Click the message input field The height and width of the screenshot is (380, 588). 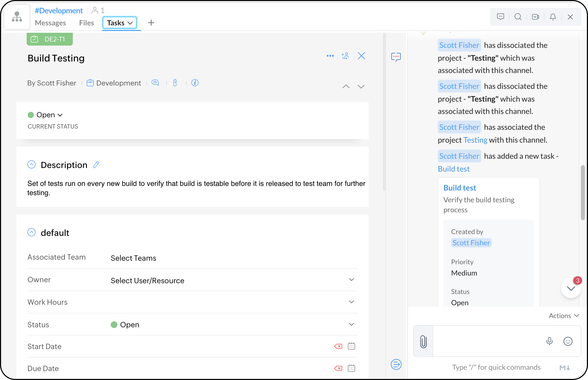click(x=487, y=341)
